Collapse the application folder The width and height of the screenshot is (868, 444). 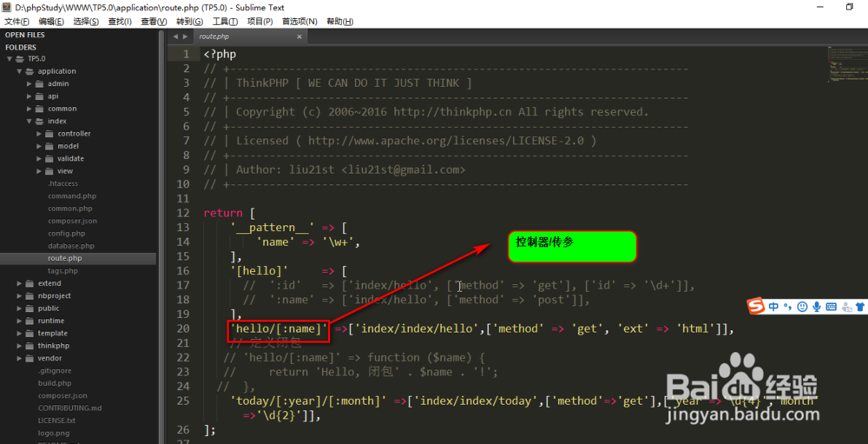(19, 71)
